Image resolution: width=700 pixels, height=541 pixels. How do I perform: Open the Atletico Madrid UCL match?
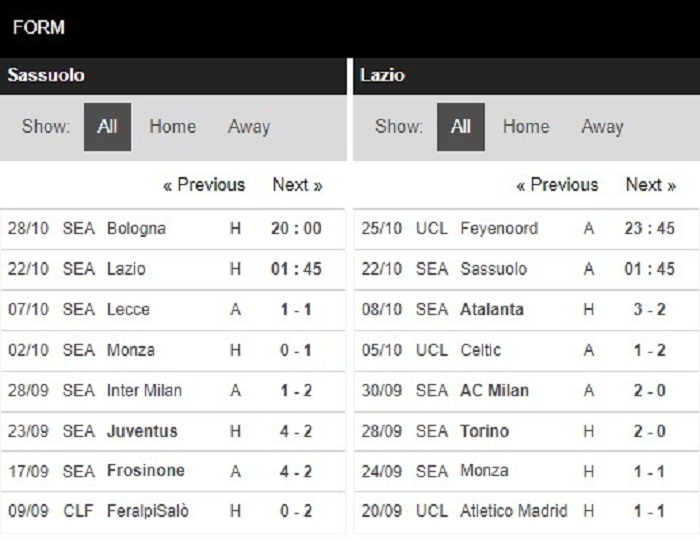point(527,512)
